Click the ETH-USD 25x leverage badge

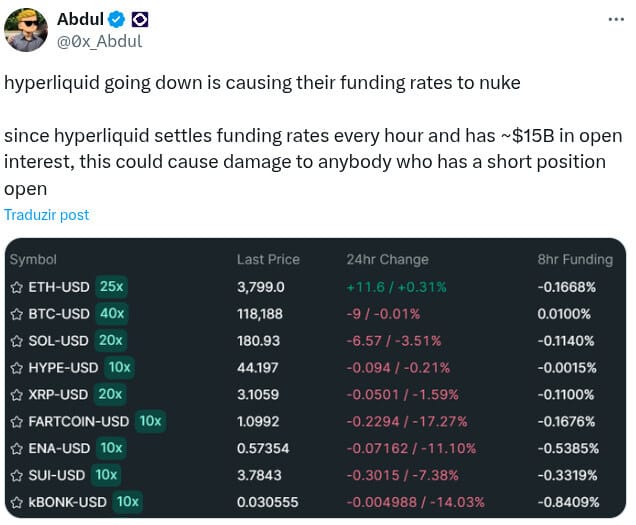point(112,286)
